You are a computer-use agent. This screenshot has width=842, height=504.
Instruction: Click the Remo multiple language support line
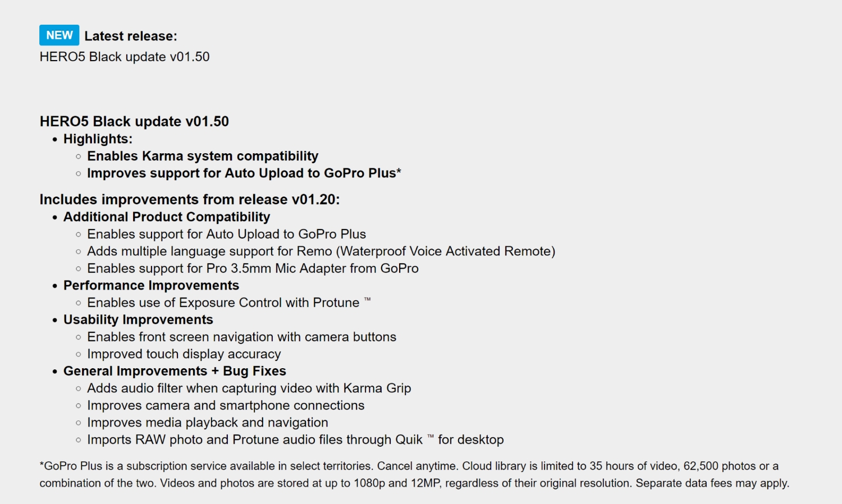[321, 251]
